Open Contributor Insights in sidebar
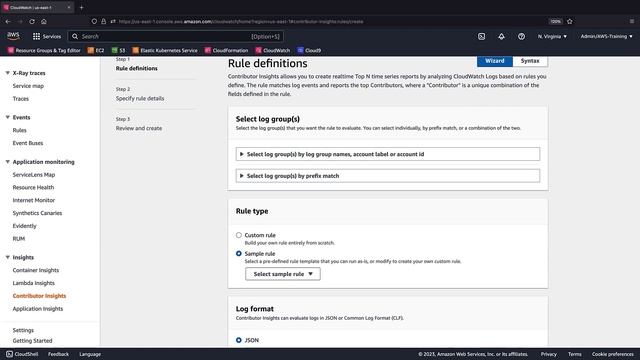This screenshot has width=640, height=360. [x=39, y=296]
